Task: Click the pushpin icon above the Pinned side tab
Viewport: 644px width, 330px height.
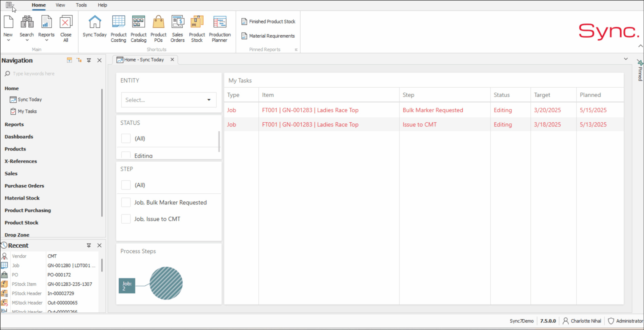Action: pos(640,63)
